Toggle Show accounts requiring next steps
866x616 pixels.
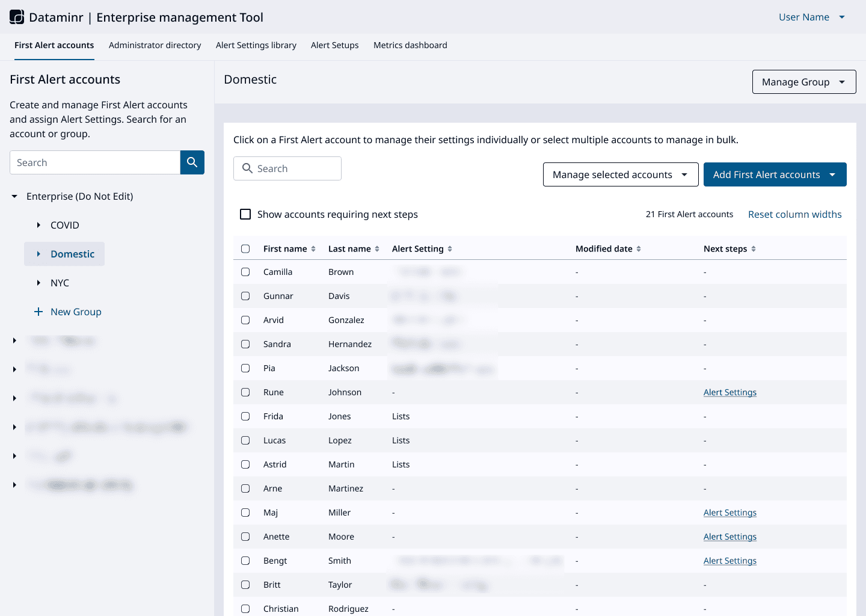coord(245,214)
